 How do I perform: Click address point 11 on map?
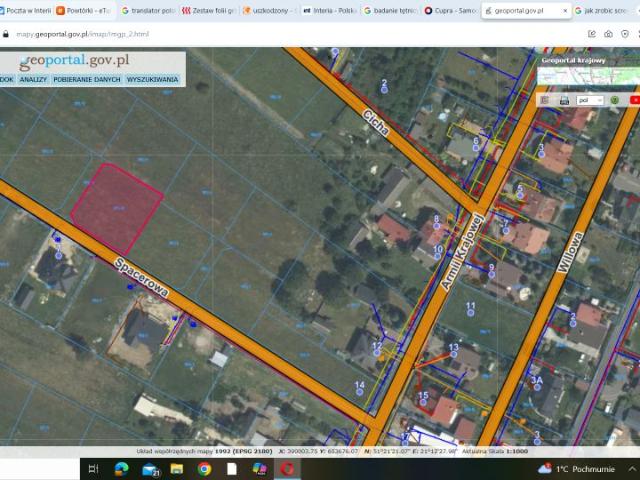(471, 309)
